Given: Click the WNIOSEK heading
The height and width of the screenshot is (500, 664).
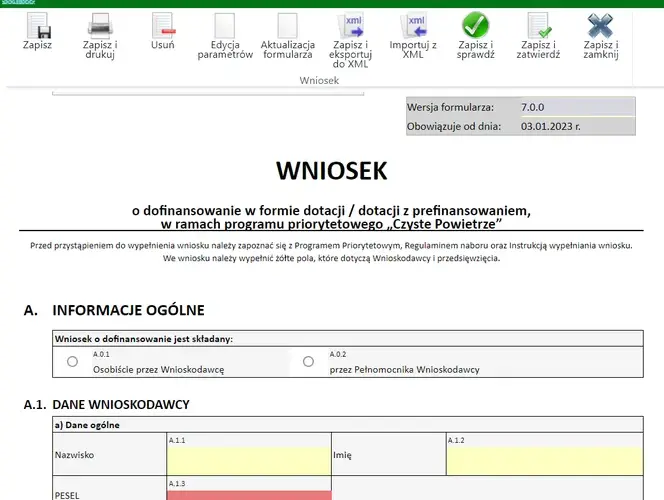Looking at the screenshot, I should point(332,171).
